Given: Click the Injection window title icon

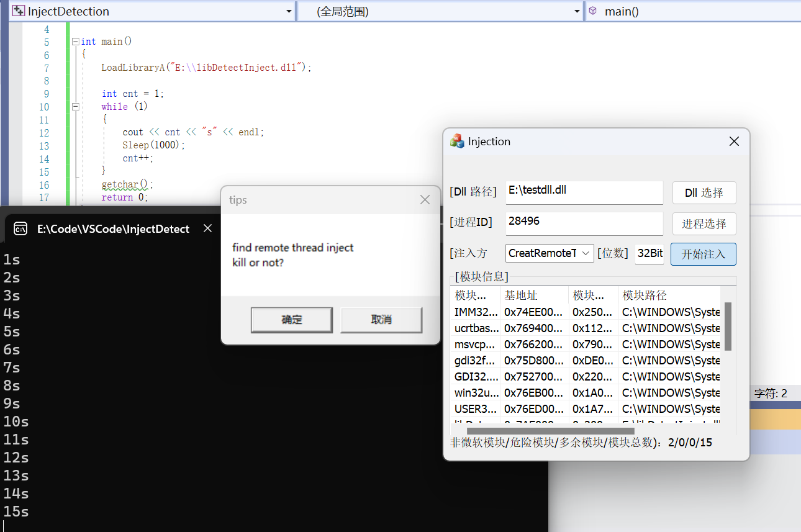Looking at the screenshot, I should point(457,142).
